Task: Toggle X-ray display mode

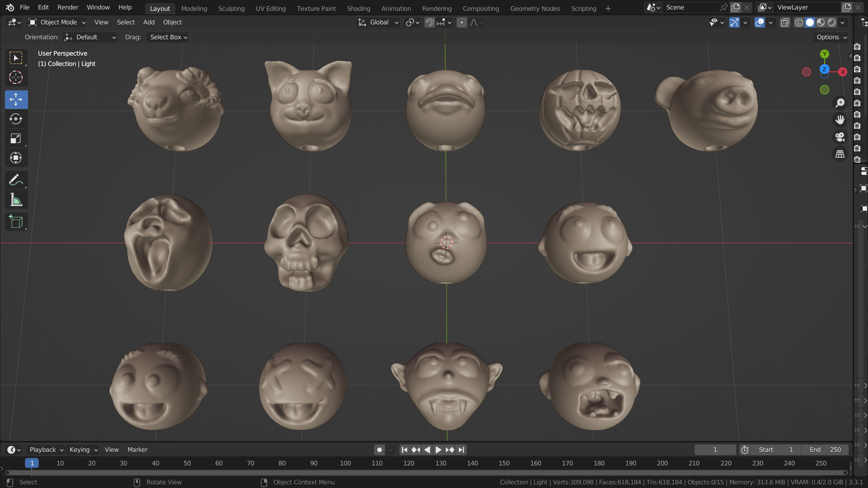Action: pos(785,22)
